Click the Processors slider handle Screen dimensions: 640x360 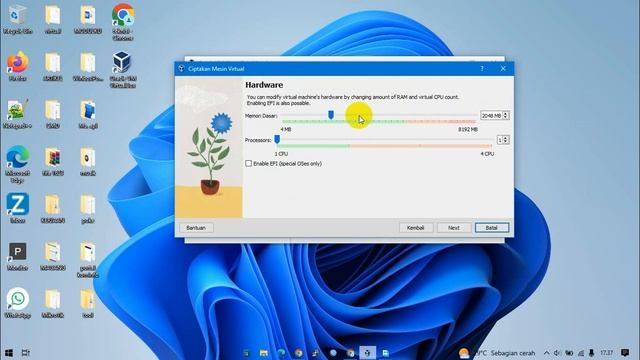tap(277, 140)
